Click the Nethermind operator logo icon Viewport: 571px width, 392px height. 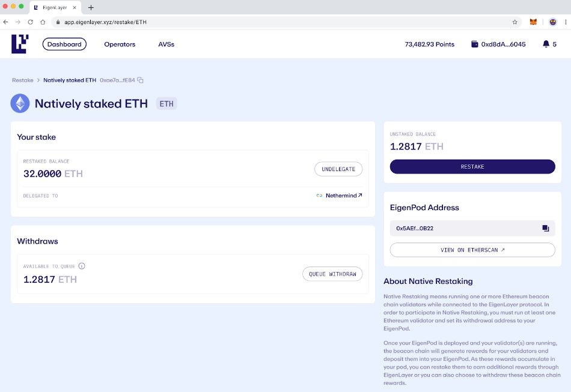tap(319, 195)
